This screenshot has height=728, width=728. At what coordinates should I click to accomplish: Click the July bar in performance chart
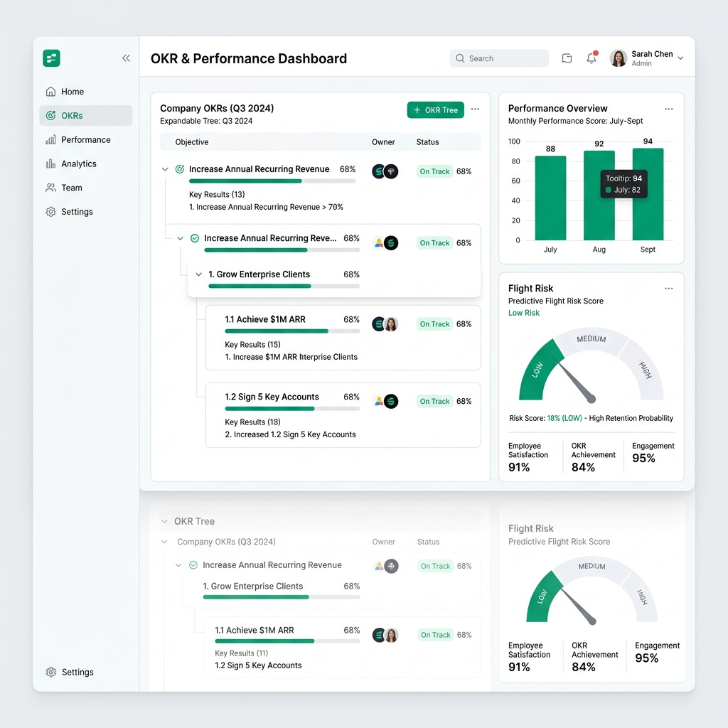tap(551, 198)
